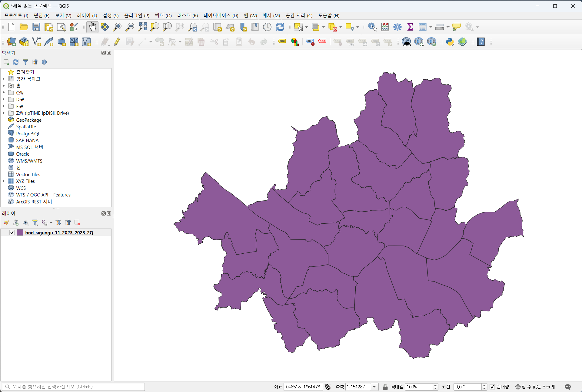Uncheck the bnd_sigungu layer visibility checkbox
This screenshot has height=392, width=582.
(12, 232)
